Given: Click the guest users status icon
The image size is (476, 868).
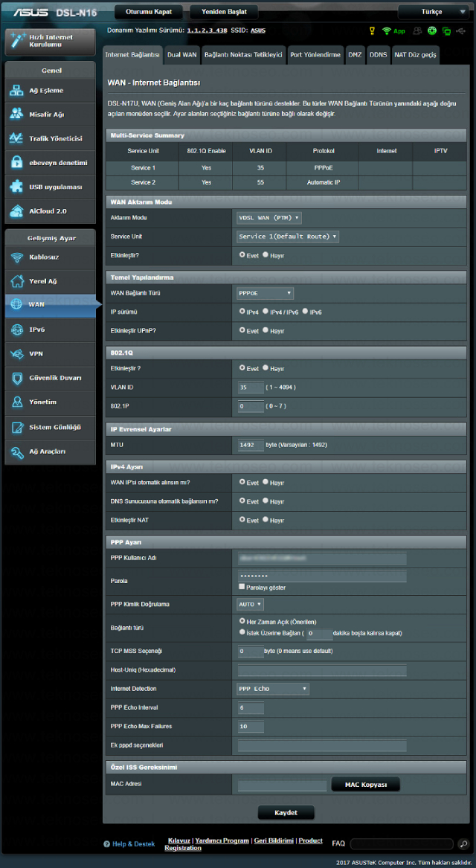Looking at the screenshot, I should 416,31.
